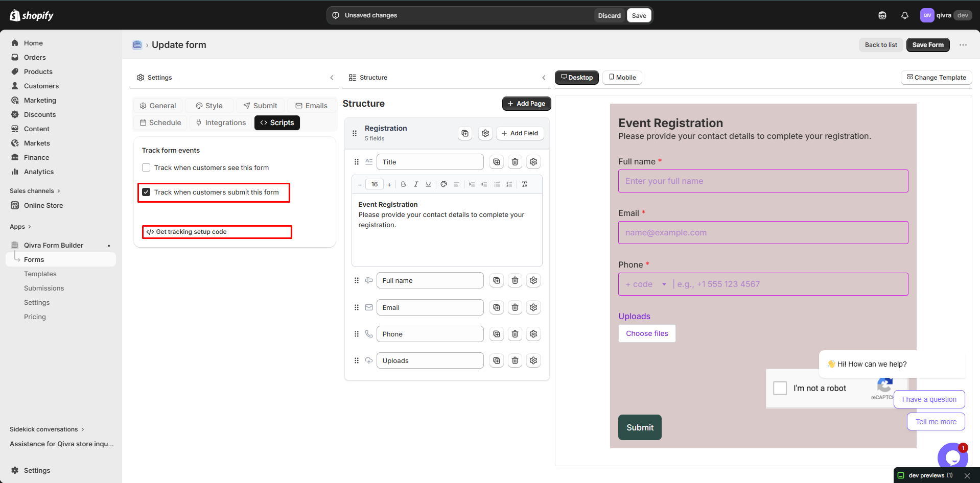This screenshot has height=483, width=980.
Task: Click the Email preview input
Action: (x=763, y=233)
